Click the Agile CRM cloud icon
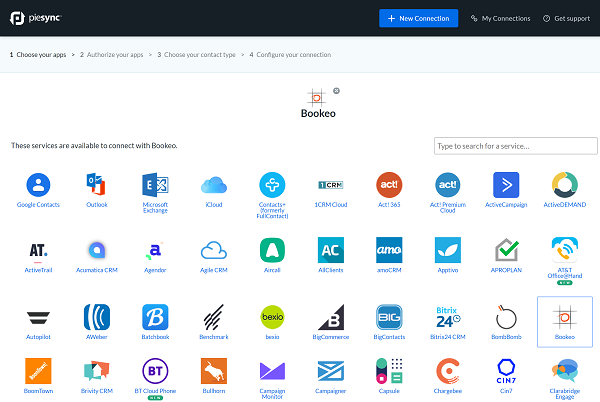This screenshot has height=402, width=600. [x=214, y=250]
